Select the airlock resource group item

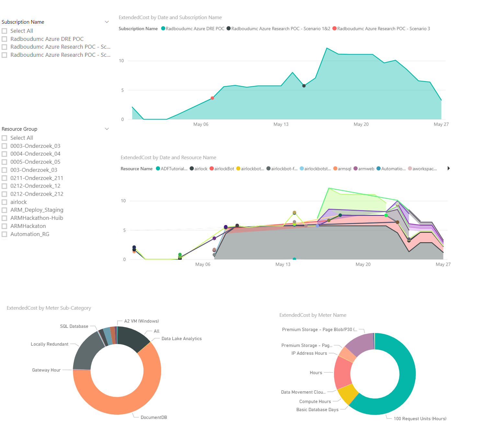coord(18,202)
